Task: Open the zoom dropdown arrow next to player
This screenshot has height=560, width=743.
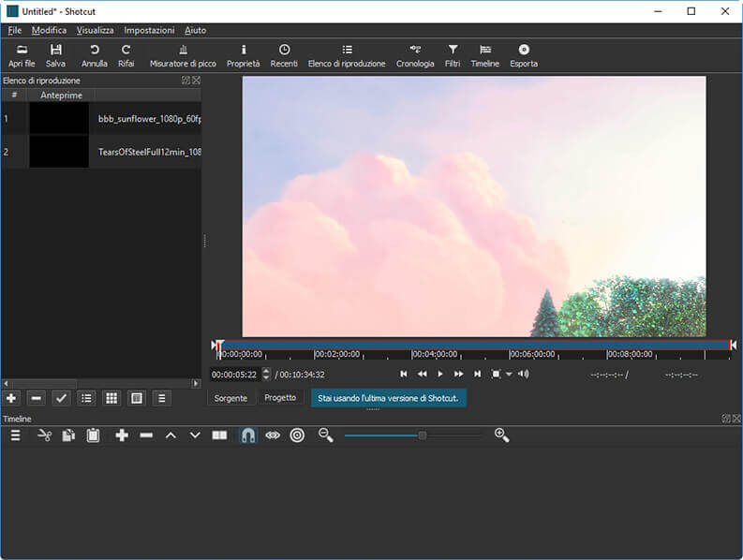Action: [x=509, y=375]
